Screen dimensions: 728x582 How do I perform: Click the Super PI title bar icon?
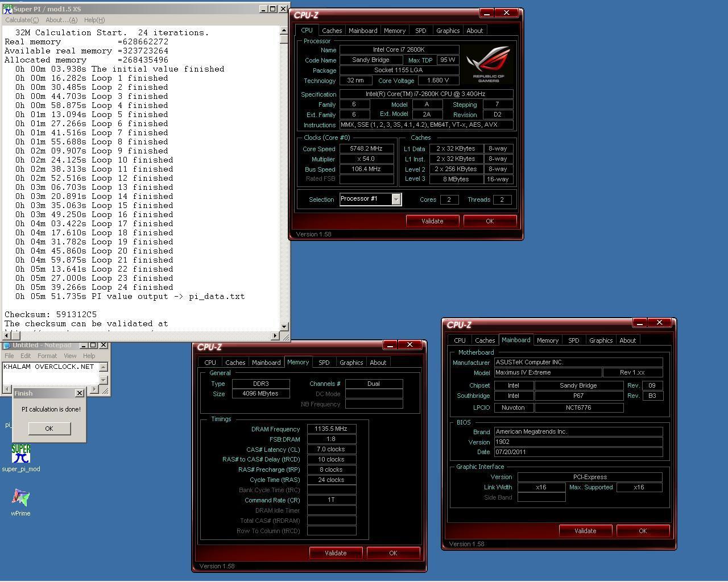[x=7, y=9]
